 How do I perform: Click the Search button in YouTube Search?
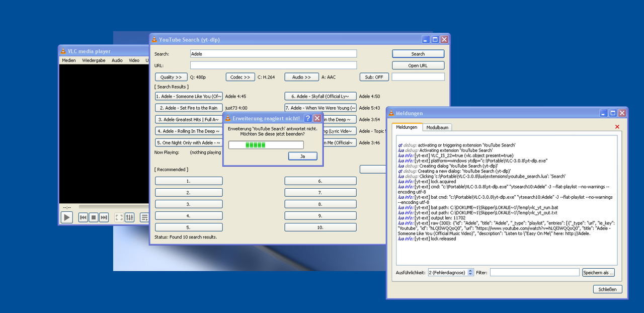(418, 54)
